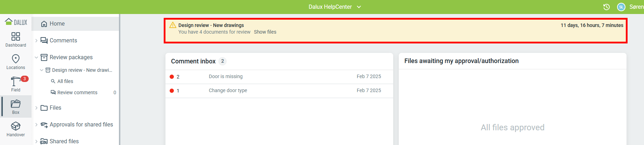Open the SL user avatar

(x=621, y=7)
